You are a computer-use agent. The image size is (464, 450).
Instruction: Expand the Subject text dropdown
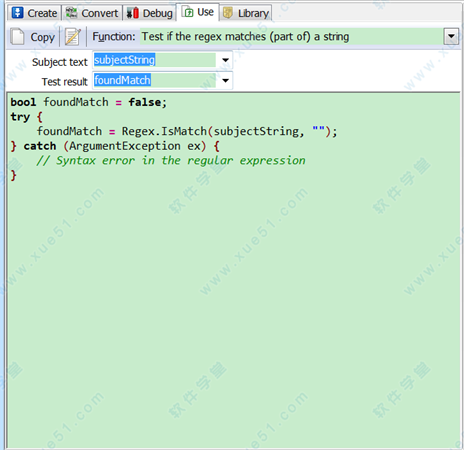coord(225,60)
